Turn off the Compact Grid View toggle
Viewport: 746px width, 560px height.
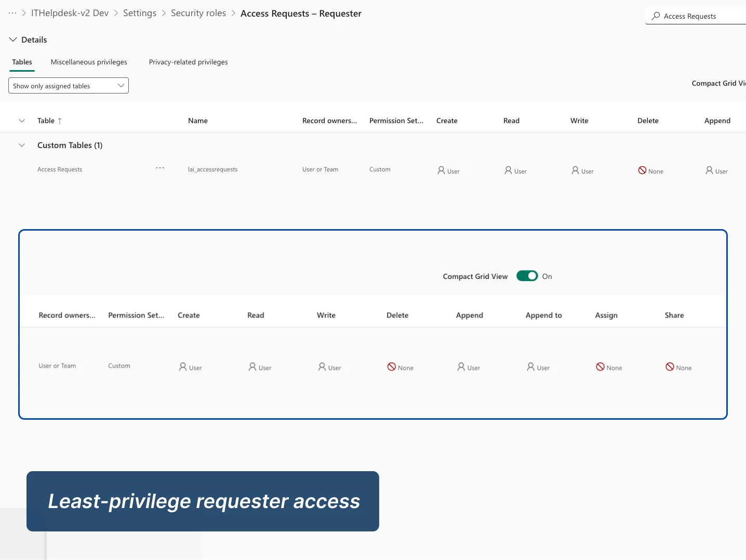click(x=527, y=276)
